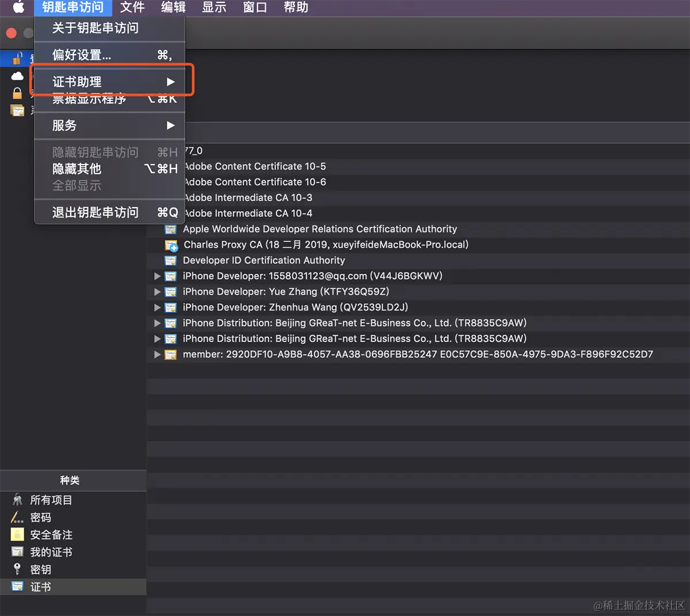Open the 编辑 menu
The height and width of the screenshot is (616, 690).
pos(173,7)
